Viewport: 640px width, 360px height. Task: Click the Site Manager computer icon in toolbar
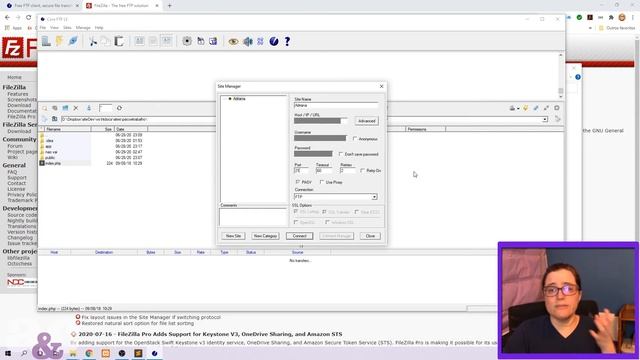tap(46, 41)
